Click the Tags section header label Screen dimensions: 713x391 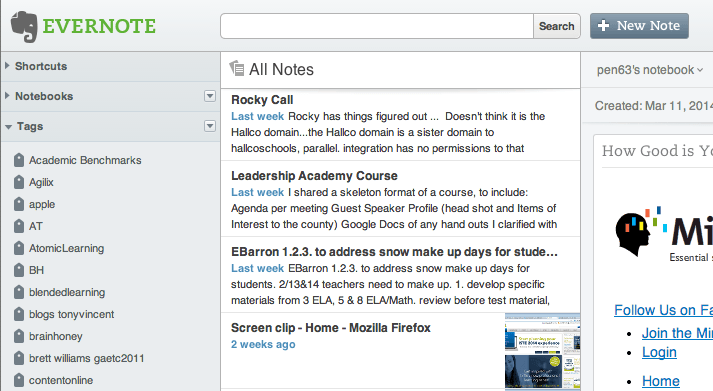[30, 126]
